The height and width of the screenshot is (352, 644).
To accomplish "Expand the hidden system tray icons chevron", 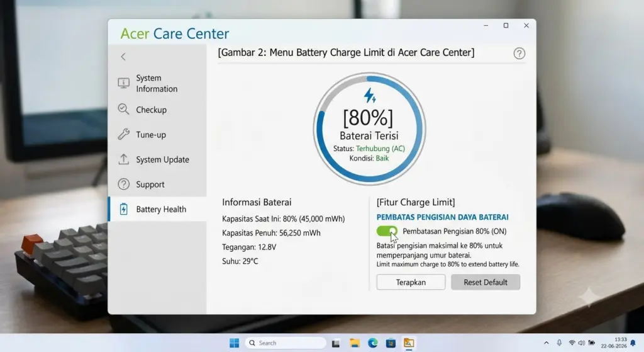I will click(x=547, y=343).
